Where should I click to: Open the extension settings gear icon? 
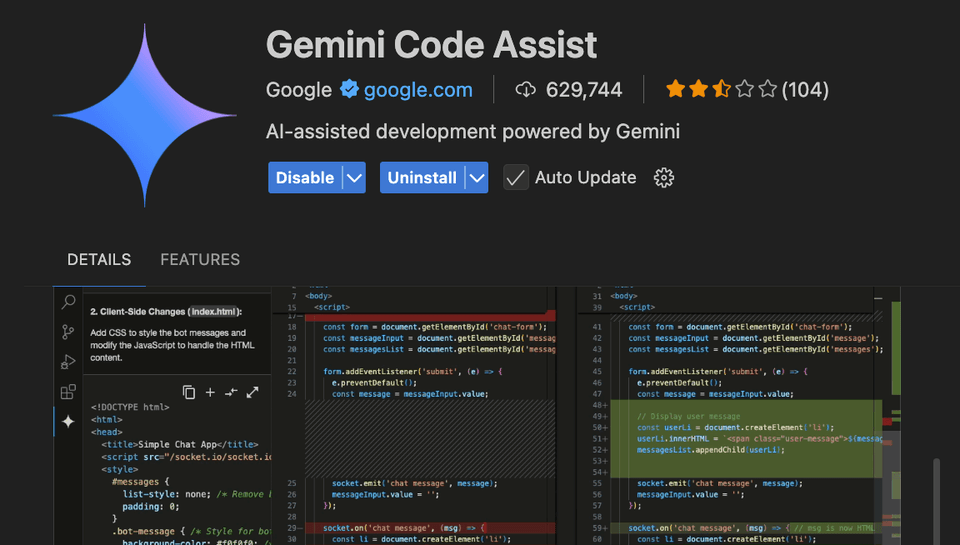tap(664, 178)
